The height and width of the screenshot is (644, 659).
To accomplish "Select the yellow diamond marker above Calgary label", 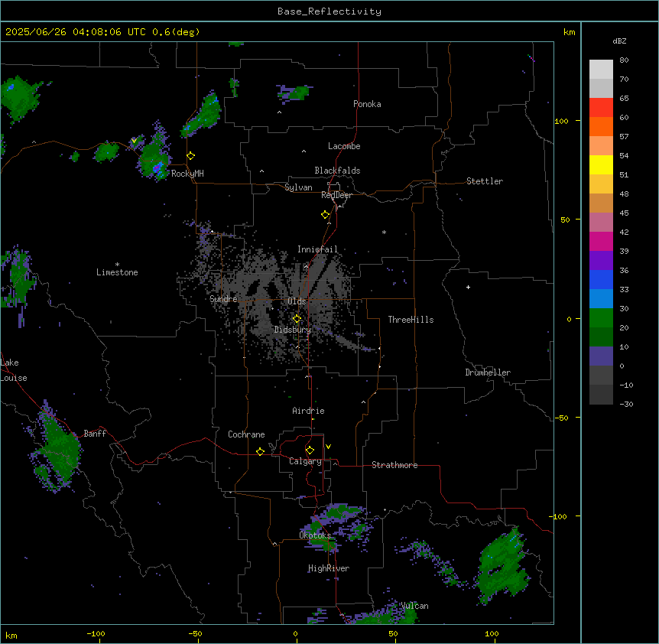I will click(x=310, y=450).
